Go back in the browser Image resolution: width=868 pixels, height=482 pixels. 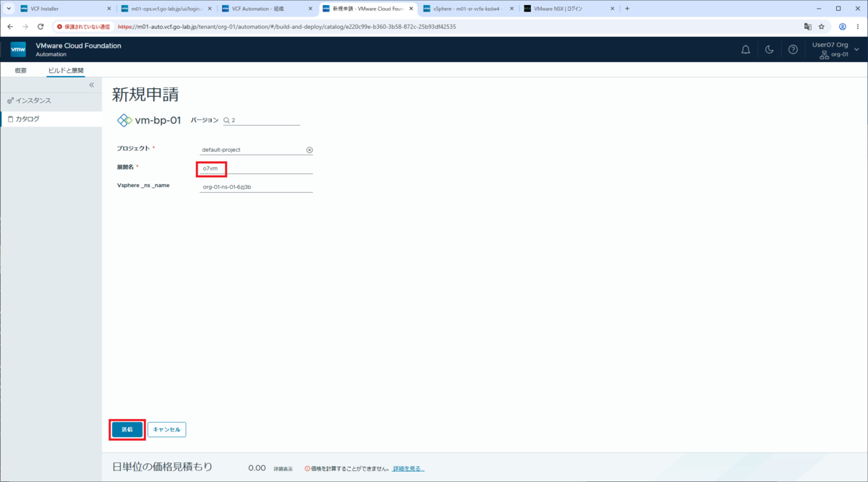(10, 26)
